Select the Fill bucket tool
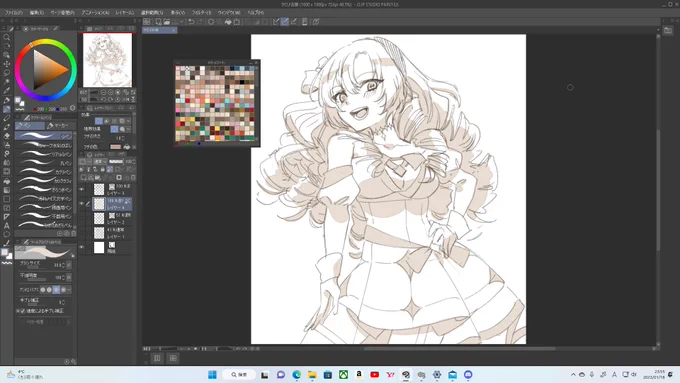The height and width of the screenshot is (383, 680). [7, 181]
